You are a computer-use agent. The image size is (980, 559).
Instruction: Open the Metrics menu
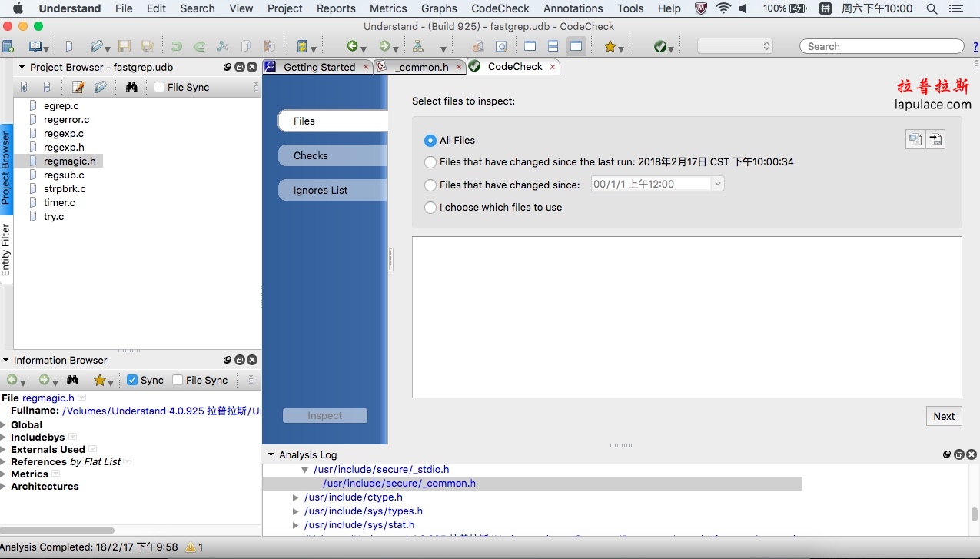[388, 8]
